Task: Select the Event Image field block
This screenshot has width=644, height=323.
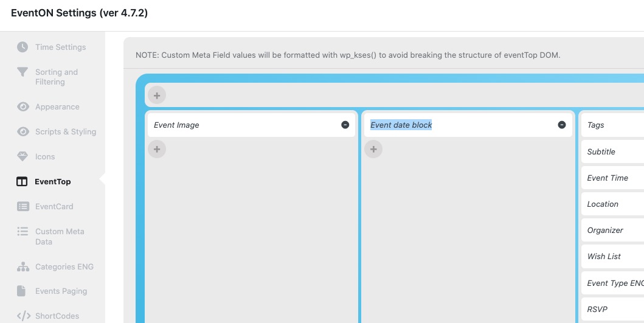Action: 251,125
